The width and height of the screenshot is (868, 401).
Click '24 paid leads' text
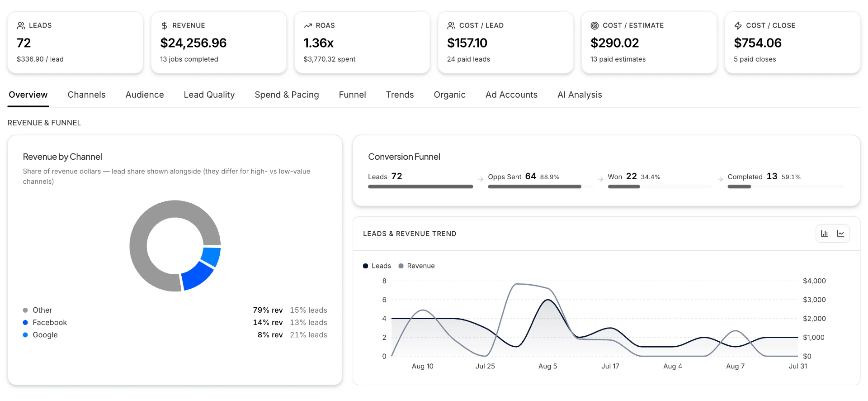point(468,59)
